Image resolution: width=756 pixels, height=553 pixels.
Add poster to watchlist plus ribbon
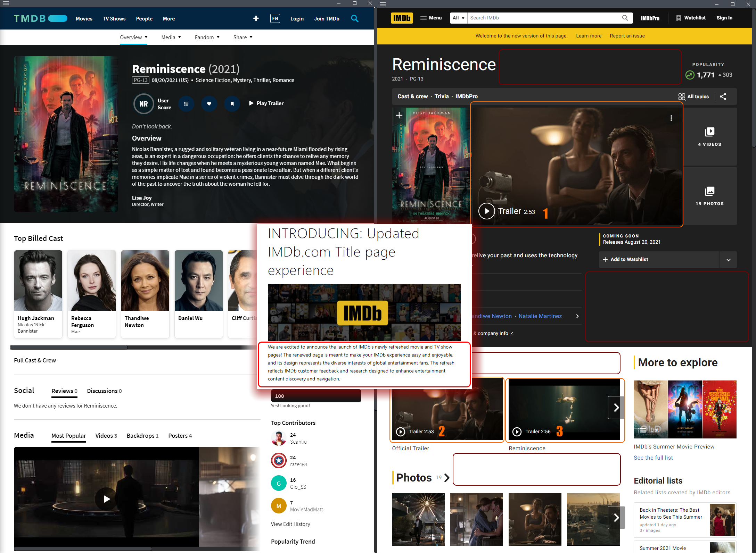point(399,115)
